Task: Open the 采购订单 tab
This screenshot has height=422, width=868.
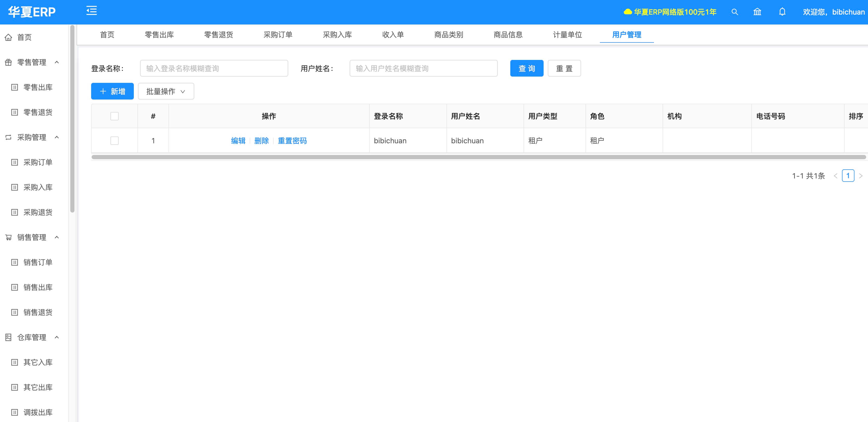Action: pyautogui.click(x=278, y=35)
